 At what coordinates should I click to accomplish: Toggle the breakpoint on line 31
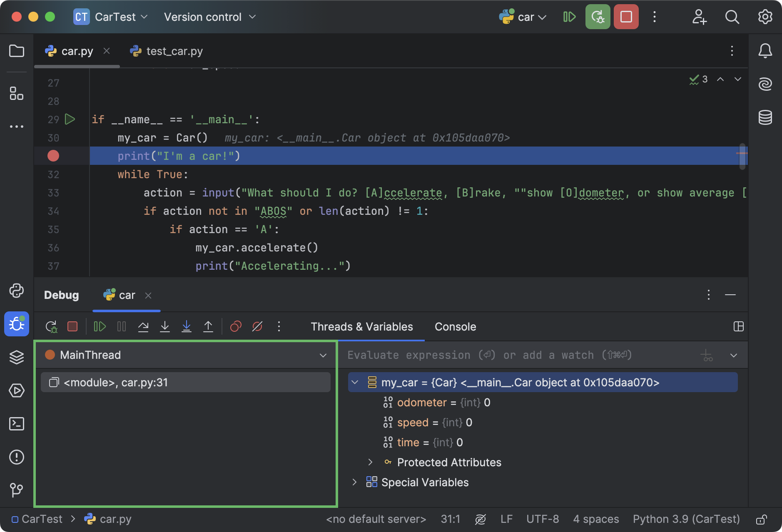pyautogui.click(x=53, y=156)
